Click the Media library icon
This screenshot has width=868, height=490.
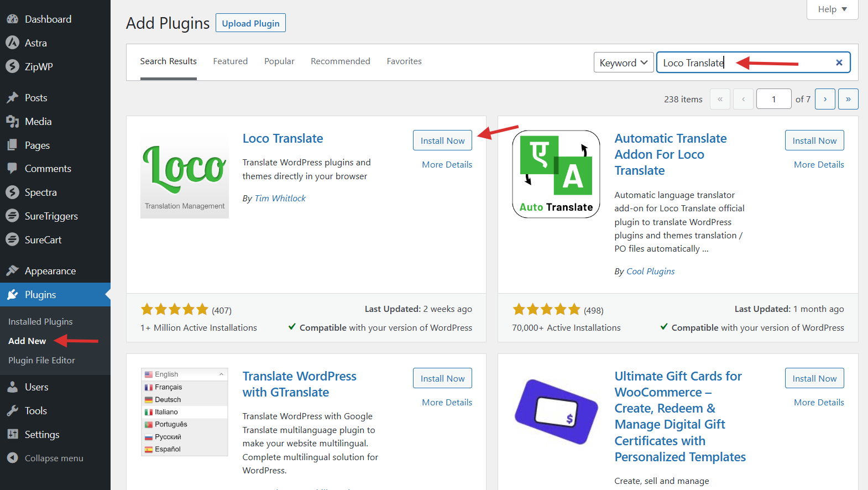tap(12, 122)
